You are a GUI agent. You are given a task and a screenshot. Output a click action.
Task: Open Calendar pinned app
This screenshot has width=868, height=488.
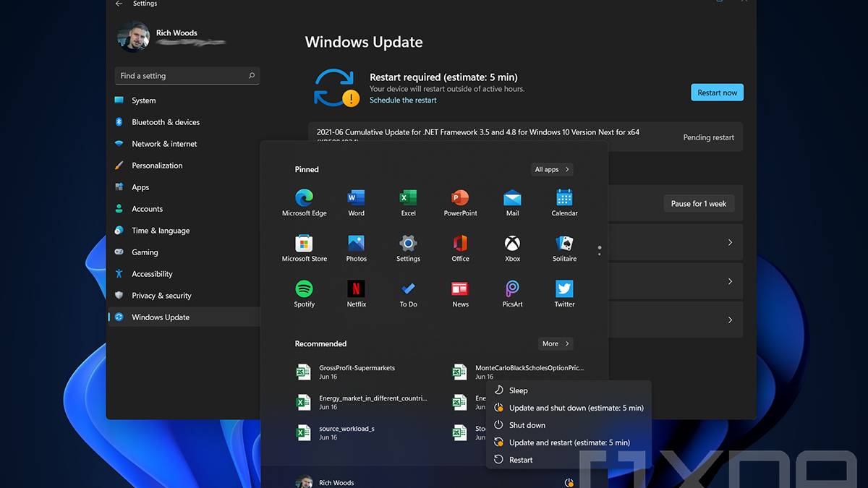tap(564, 202)
